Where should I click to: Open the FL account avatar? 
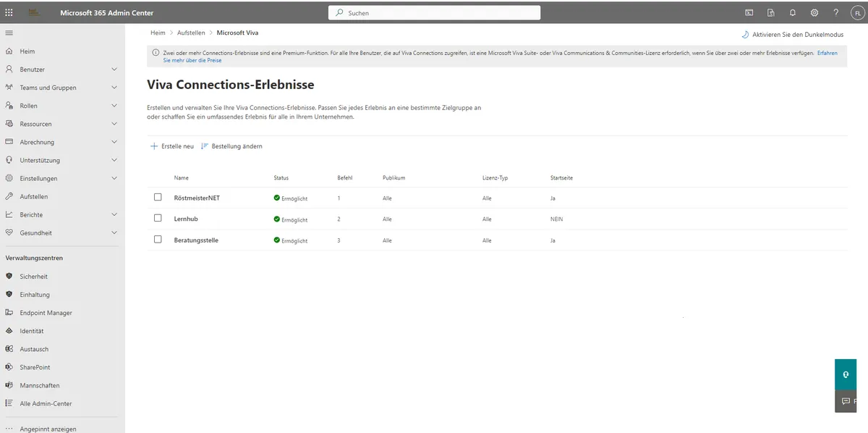pyautogui.click(x=856, y=12)
